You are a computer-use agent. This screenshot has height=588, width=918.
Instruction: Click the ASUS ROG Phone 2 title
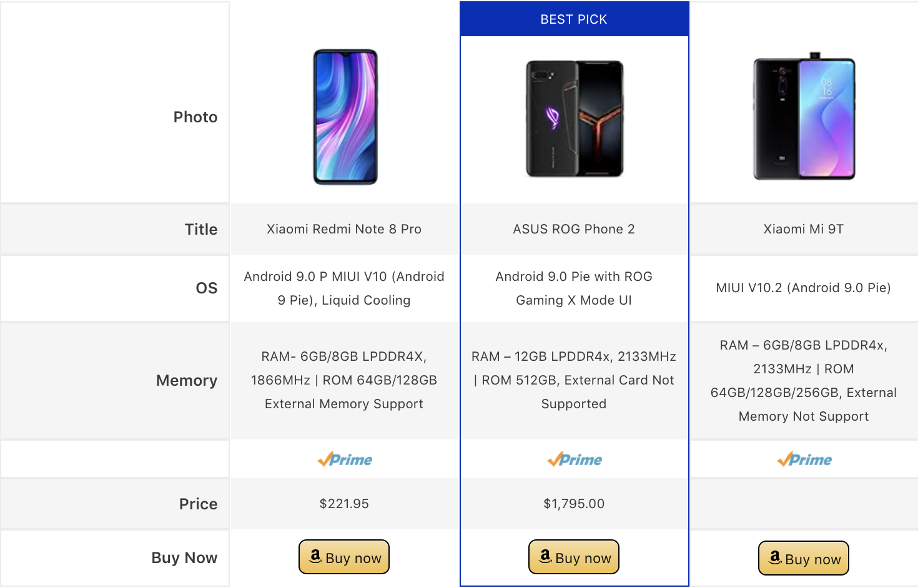(x=574, y=229)
